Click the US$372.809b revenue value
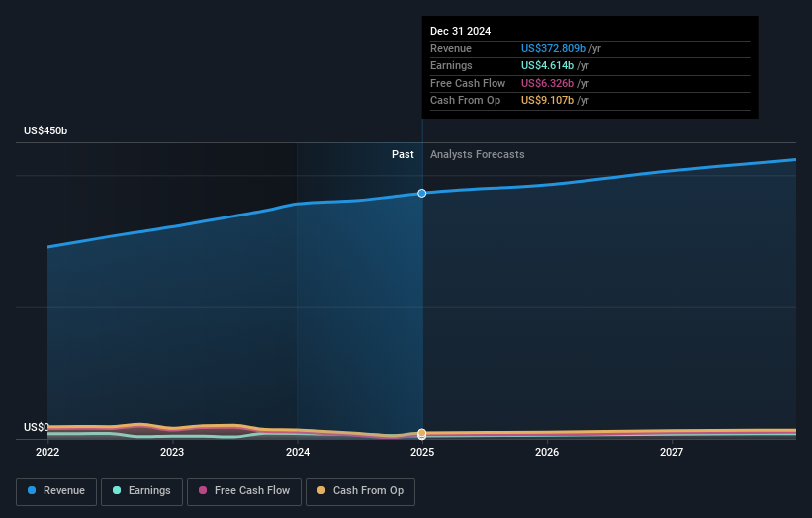The image size is (812, 518). 553,48
